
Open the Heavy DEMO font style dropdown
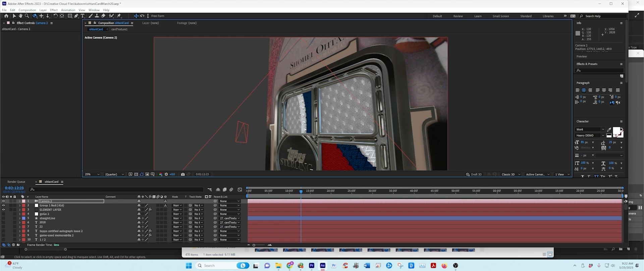pyautogui.click(x=590, y=135)
